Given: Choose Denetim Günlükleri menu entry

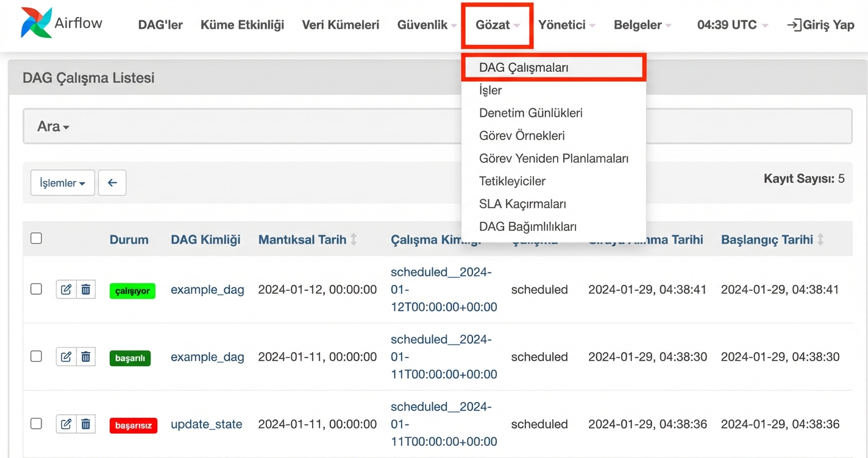Looking at the screenshot, I should 530,113.
